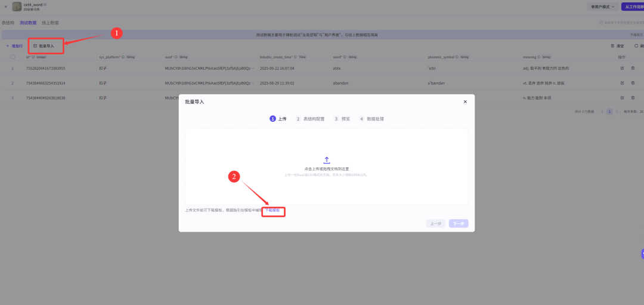The height and width of the screenshot is (305, 644).
Task: Click the phonetic cell ə'bændən
Action: (436, 83)
